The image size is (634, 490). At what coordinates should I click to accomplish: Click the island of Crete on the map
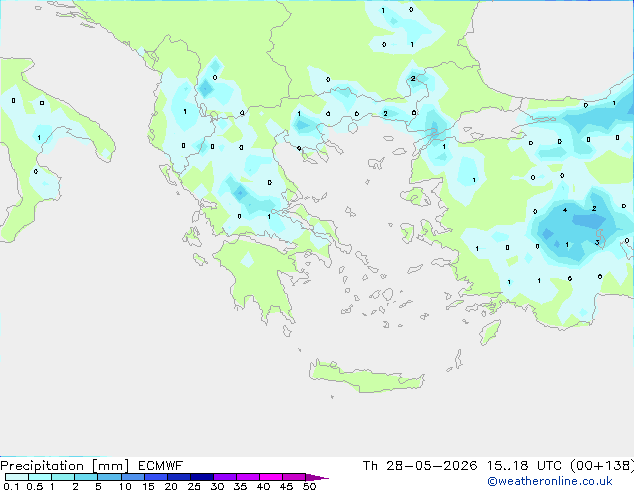[x=366, y=377]
